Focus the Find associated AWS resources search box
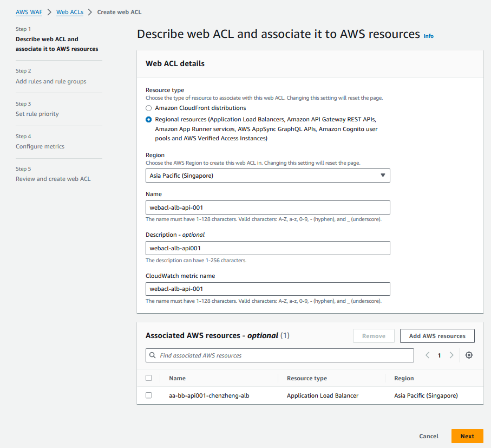This screenshot has width=491, height=448. pyautogui.click(x=280, y=355)
